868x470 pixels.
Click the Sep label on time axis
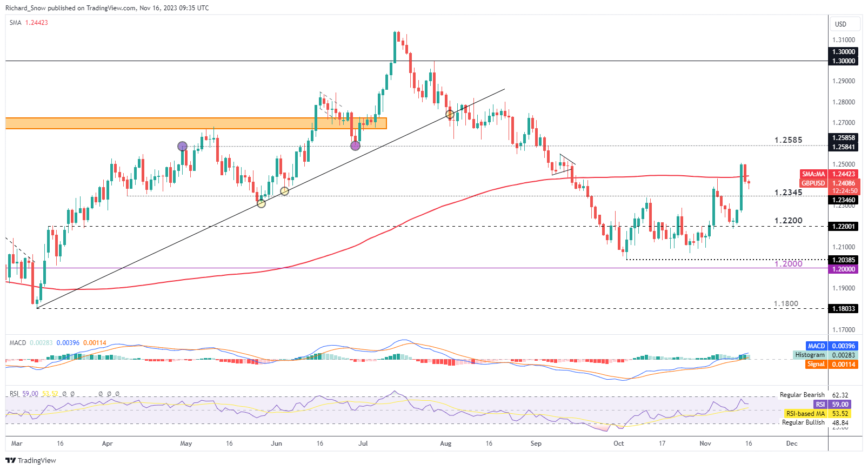536,443
